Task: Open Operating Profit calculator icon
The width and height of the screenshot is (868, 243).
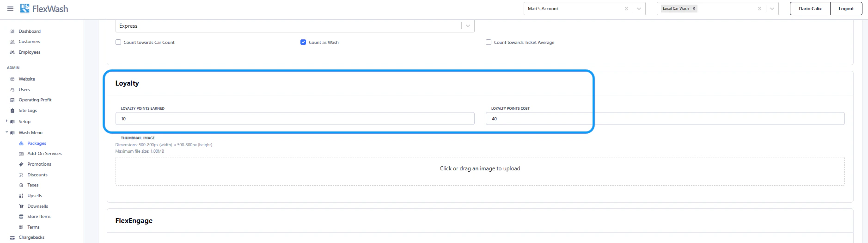Action: pyautogui.click(x=12, y=100)
